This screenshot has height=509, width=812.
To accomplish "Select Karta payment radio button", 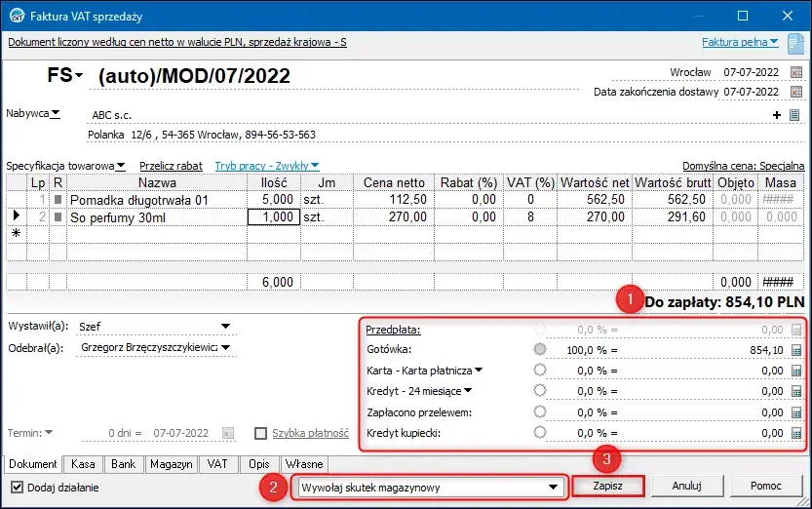I will pos(539,371).
